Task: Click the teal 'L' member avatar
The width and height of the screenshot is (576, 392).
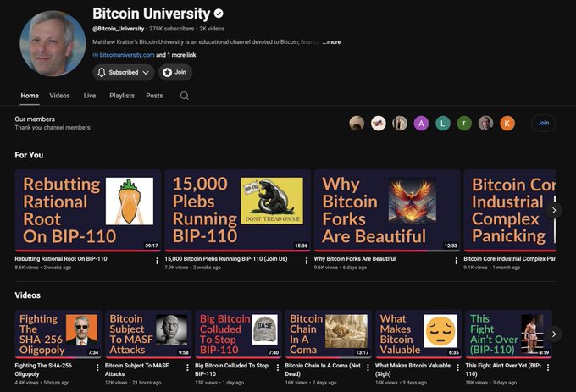Action: click(x=443, y=124)
